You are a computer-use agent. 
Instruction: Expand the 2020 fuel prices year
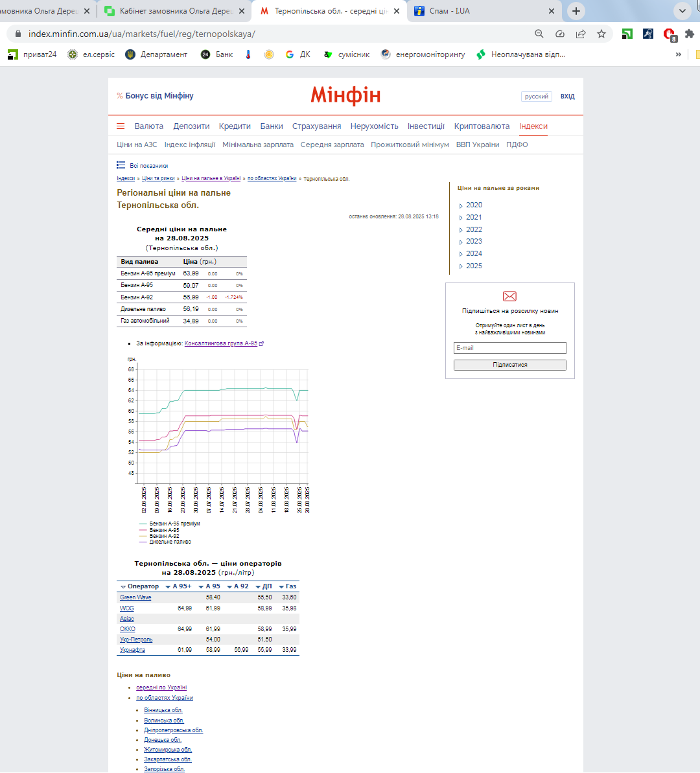tap(474, 205)
